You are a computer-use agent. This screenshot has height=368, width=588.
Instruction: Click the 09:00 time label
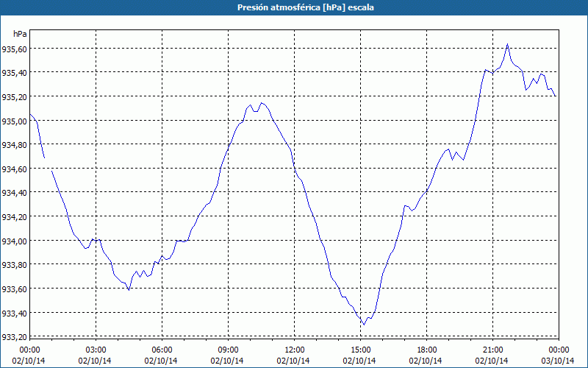pos(229,350)
